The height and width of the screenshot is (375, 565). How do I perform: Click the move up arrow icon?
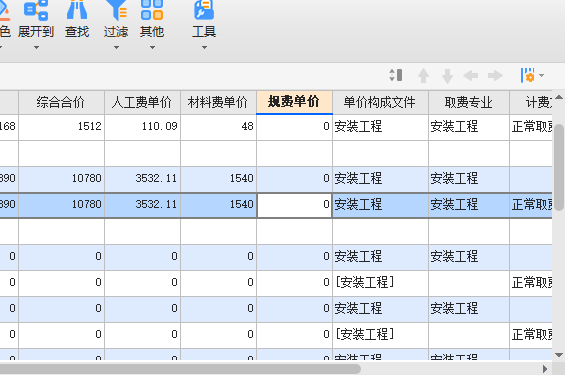pos(423,76)
